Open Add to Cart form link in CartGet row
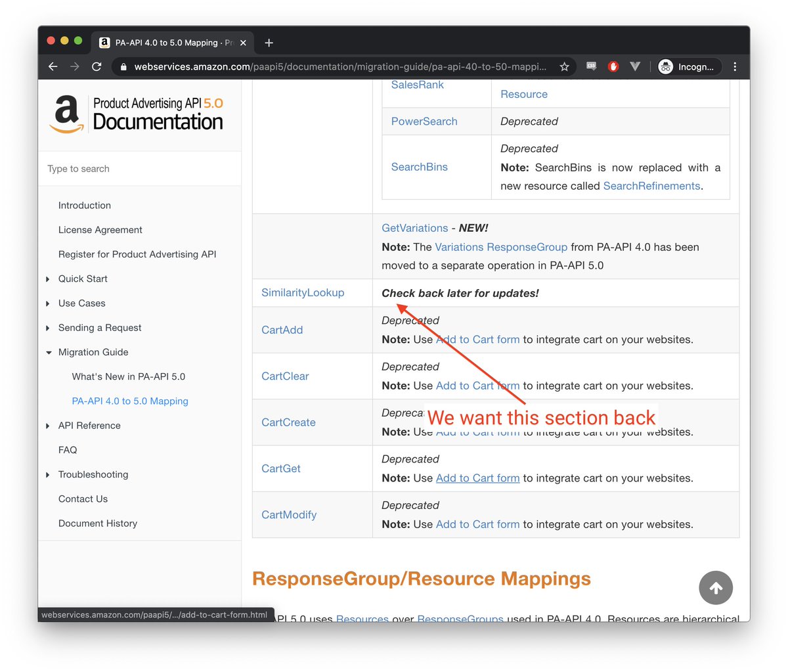Viewport: 788px width, 672px height. click(x=477, y=478)
